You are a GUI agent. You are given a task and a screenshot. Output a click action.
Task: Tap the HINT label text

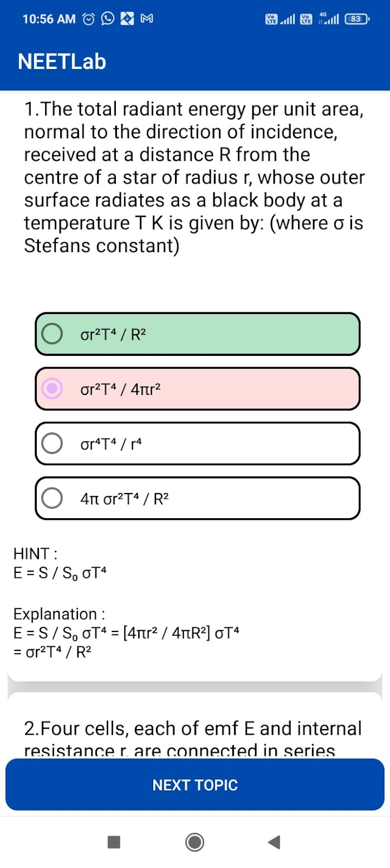(x=36, y=554)
